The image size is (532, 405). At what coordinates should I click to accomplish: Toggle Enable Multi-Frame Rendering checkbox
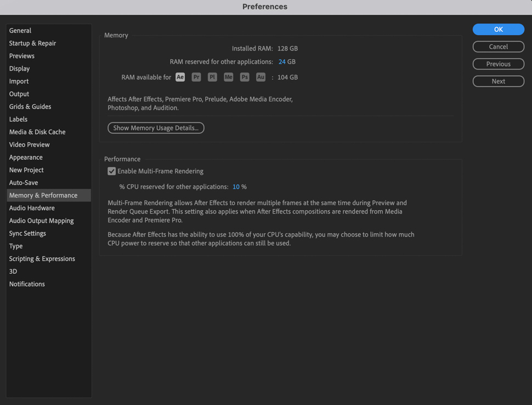pos(112,171)
